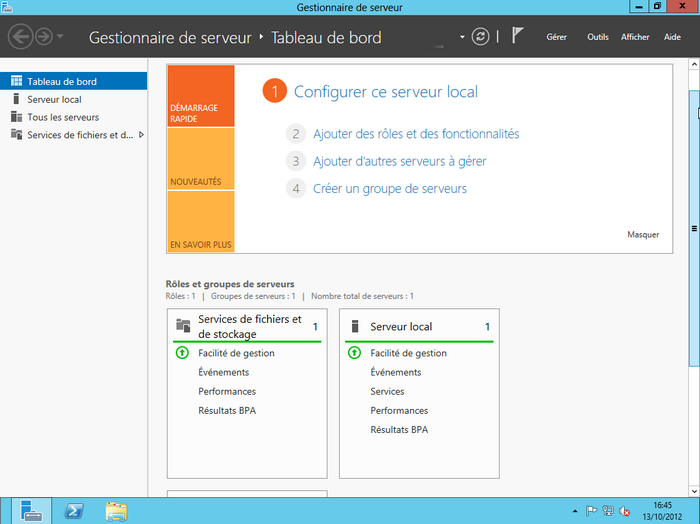The image size is (700, 524).
Task: Refresh the Server Manager dashboard
Action: (x=480, y=37)
